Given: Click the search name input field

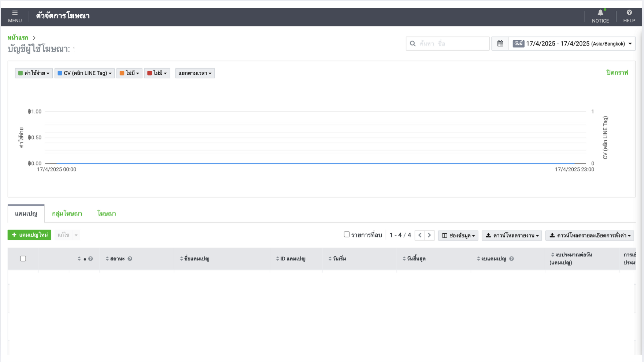Looking at the screenshot, I should tap(453, 44).
